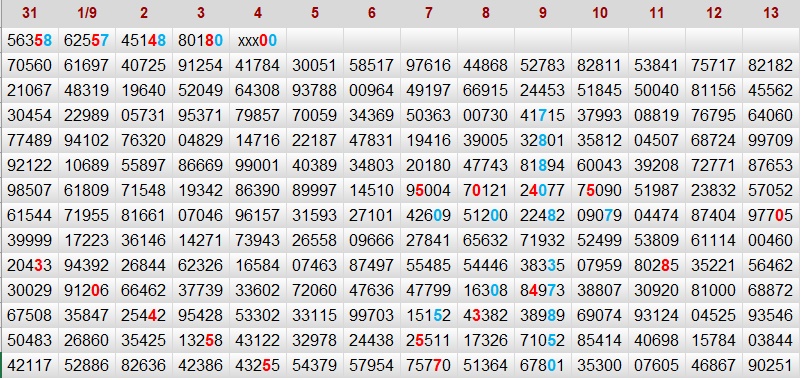Select cell 95004 in column 7
The height and width of the screenshot is (380, 801).
pyautogui.click(x=429, y=191)
